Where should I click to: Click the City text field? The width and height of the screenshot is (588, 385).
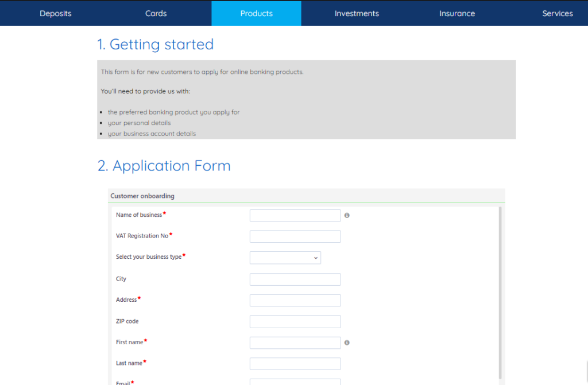pos(295,279)
